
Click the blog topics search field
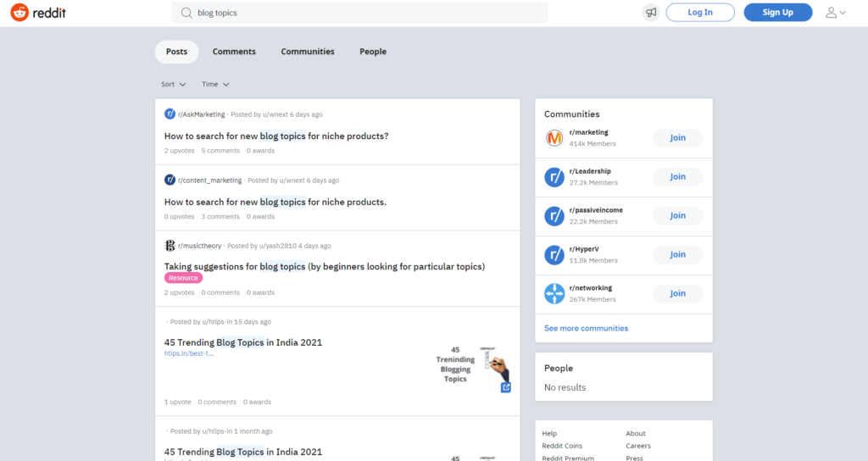[x=359, y=13]
